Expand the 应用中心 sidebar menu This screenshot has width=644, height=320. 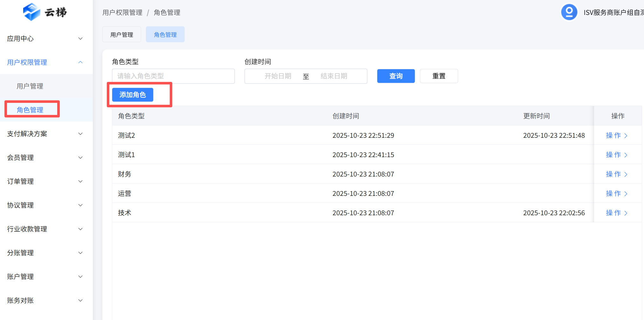pyautogui.click(x=45, y=39)
